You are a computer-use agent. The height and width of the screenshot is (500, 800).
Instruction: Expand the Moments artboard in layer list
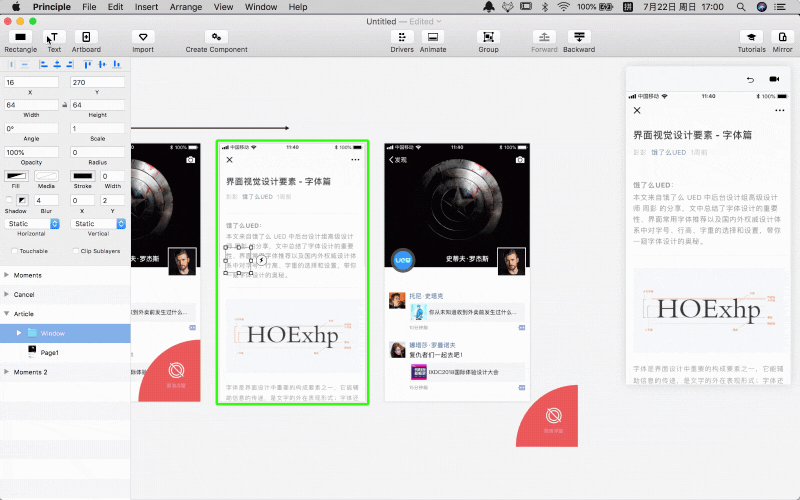(7, 274)
